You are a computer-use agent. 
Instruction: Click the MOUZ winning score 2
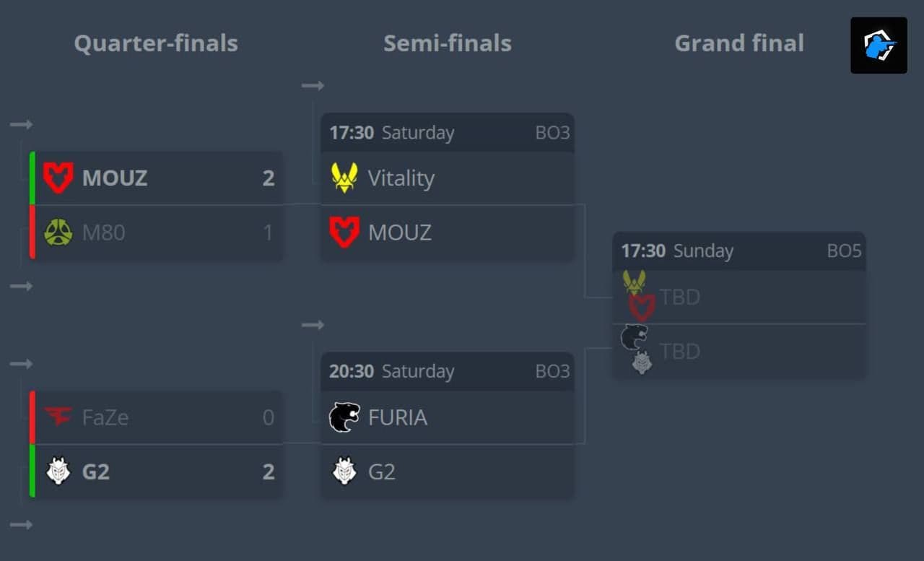click(269, 178)
